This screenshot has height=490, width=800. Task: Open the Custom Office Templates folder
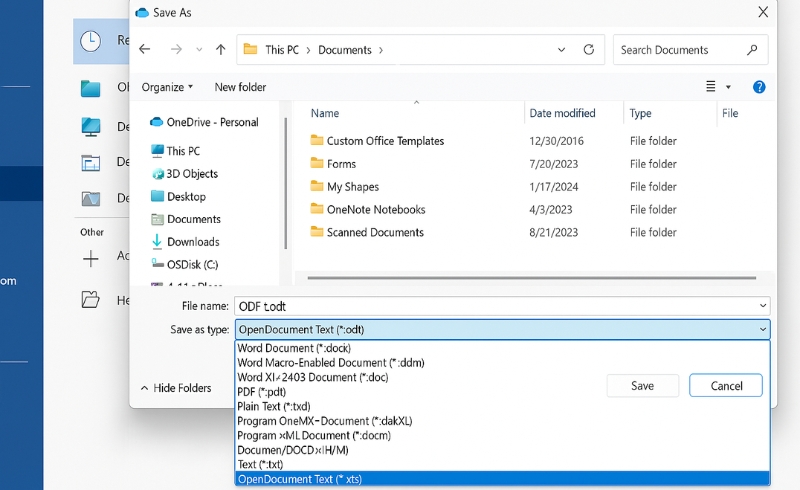385,141
